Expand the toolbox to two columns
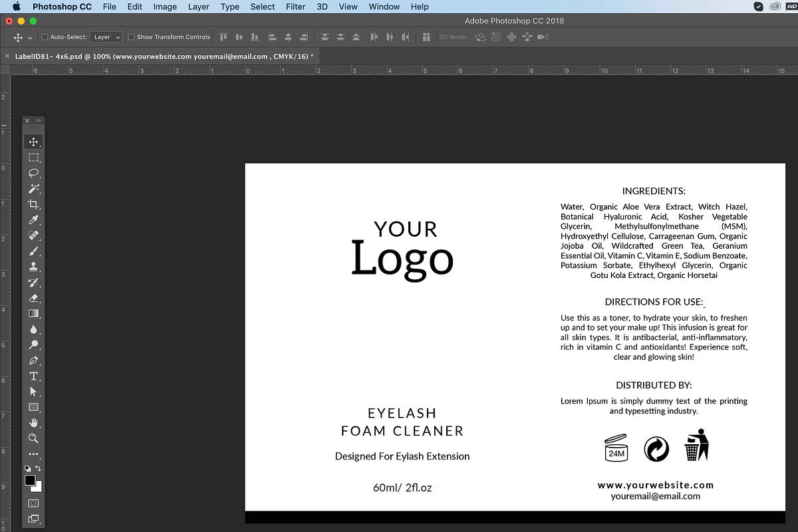 click(x=39, y=120)
